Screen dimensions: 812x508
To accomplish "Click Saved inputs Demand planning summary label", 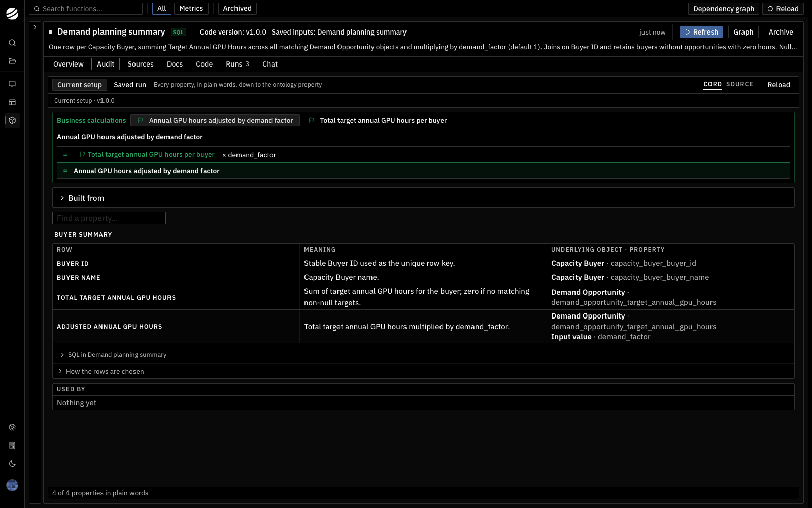I will tap(339, 32).
